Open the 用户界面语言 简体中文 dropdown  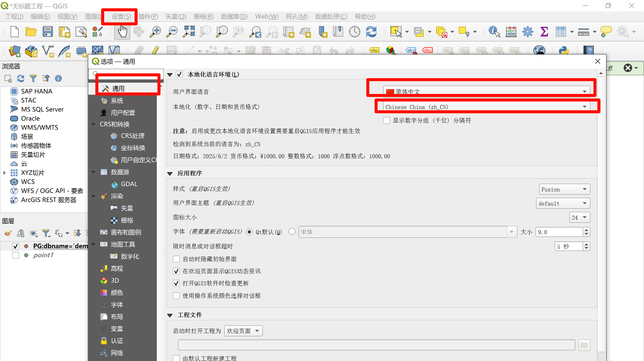pos(487,91)
